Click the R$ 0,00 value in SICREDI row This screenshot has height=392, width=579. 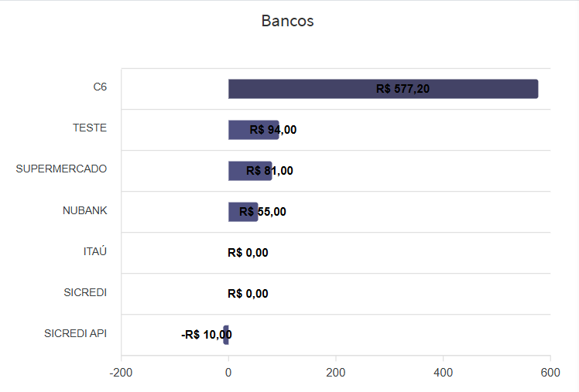tap(248, 294)
